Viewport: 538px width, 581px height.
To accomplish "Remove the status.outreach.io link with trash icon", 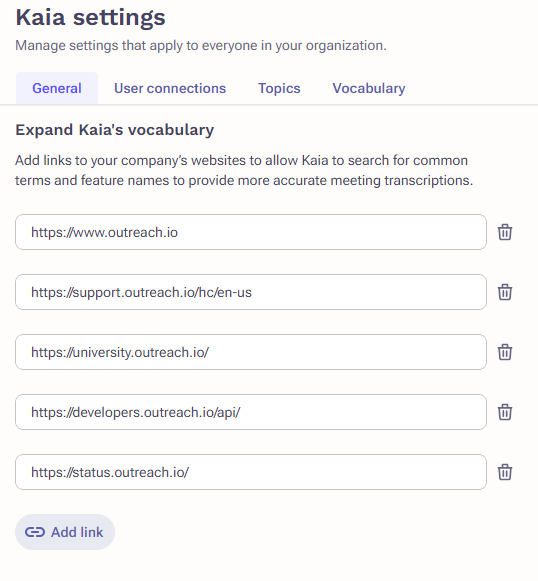I will (x=505, y=472).
